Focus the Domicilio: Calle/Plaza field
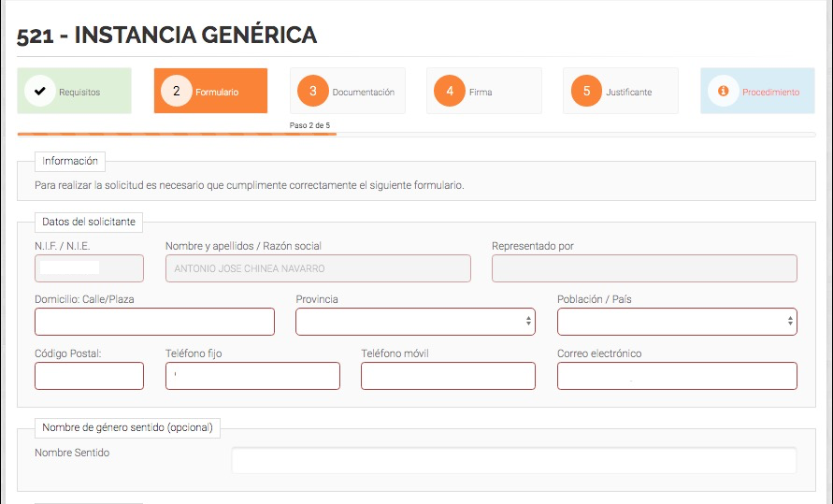The width and height of the screenshot is (833, 504). (154, 322)
